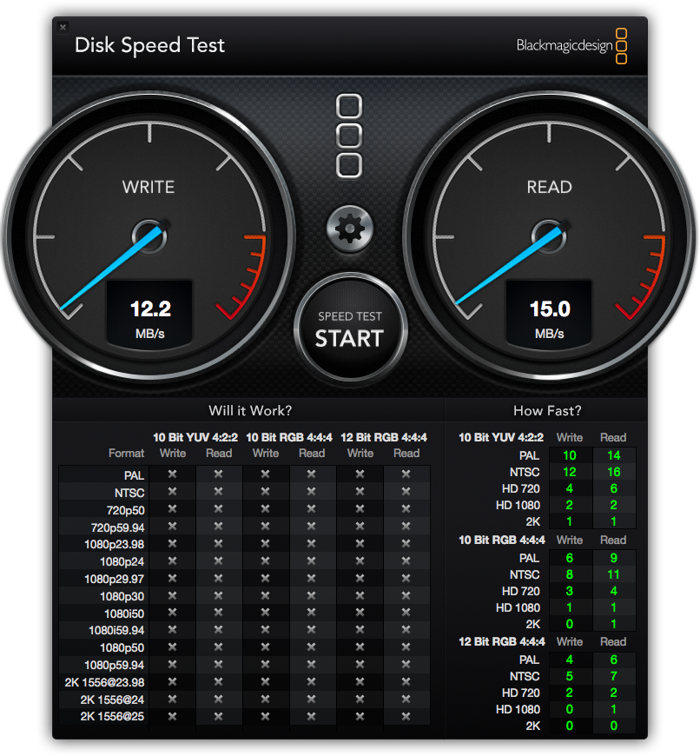Click the PAL 10 Bit YUV write X mark
700x756 pixels.
[173, 474]
